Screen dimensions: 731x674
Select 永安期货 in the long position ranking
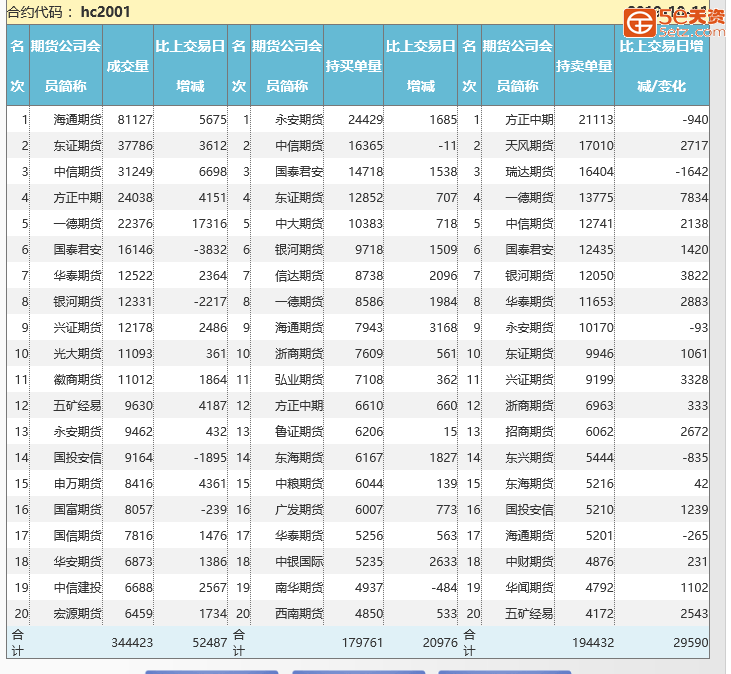tap(299, 120)
